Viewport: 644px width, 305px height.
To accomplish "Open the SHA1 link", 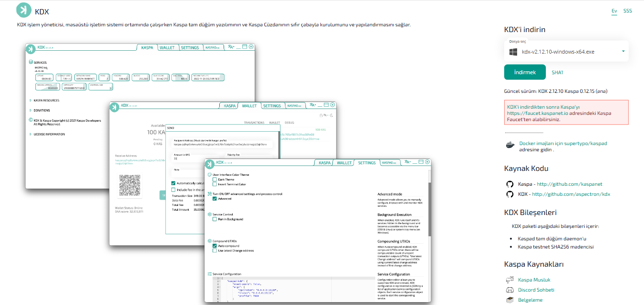I will [x=557, y=72].
